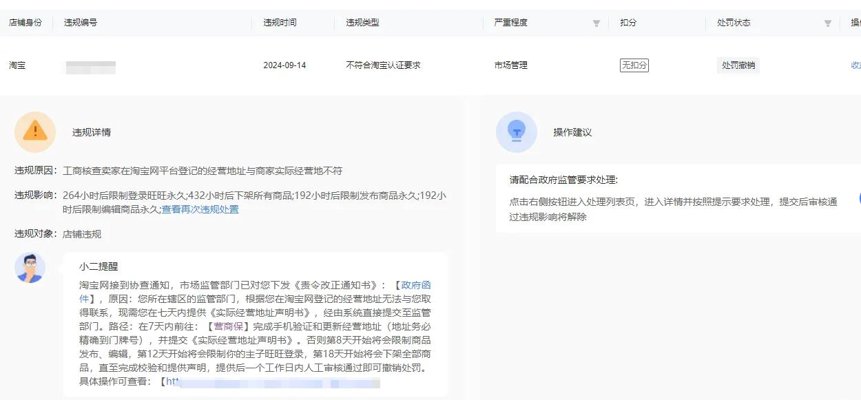The image size is (861, 400).
Task: Click the 违规影响 label
Action: 35,195
